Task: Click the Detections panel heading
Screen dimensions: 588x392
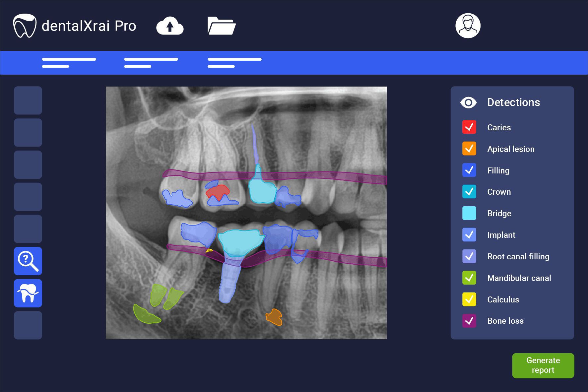Action: [x=514, y=103]
